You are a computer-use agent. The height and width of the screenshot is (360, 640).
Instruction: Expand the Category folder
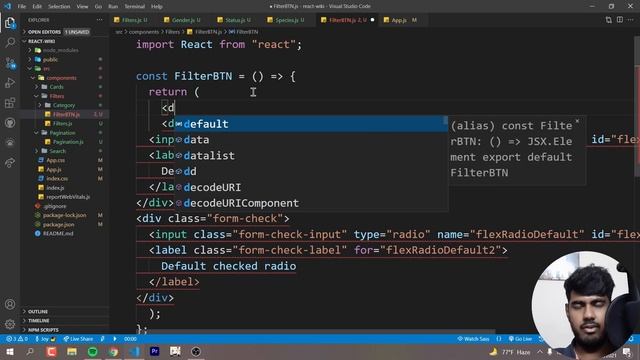pyautogui.click(x=64, y=105)
